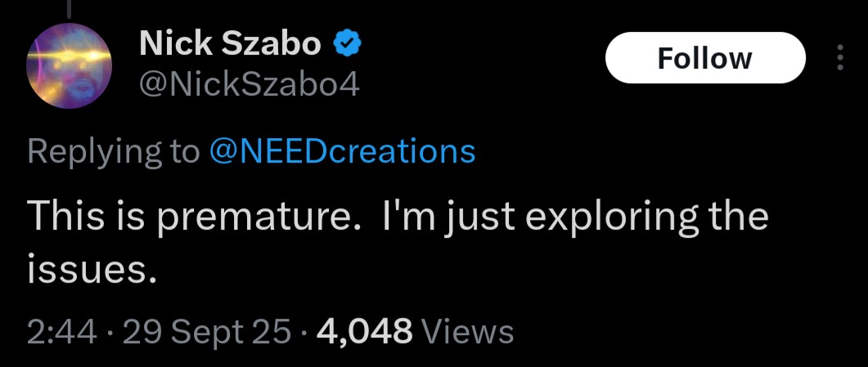Viewport: 868px width, 367px height.
Task: Click the word "This" starting the tweet
Action: 66,214
